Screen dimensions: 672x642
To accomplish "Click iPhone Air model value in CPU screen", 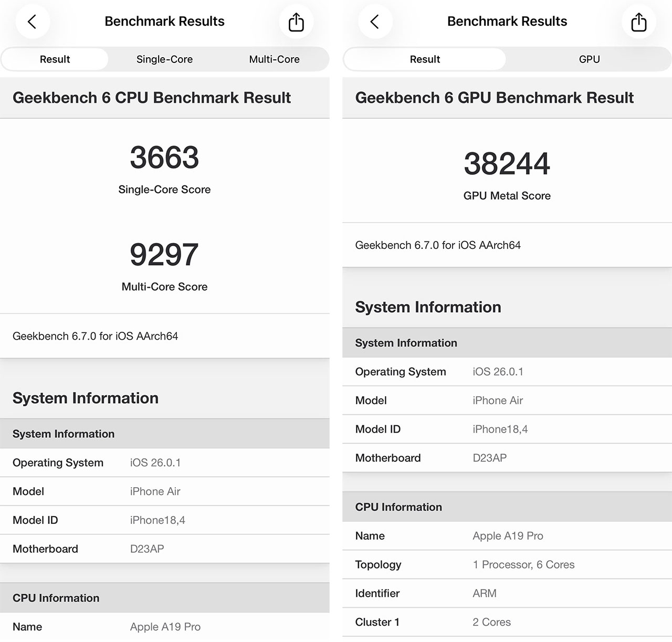I will tap(155, 491).
